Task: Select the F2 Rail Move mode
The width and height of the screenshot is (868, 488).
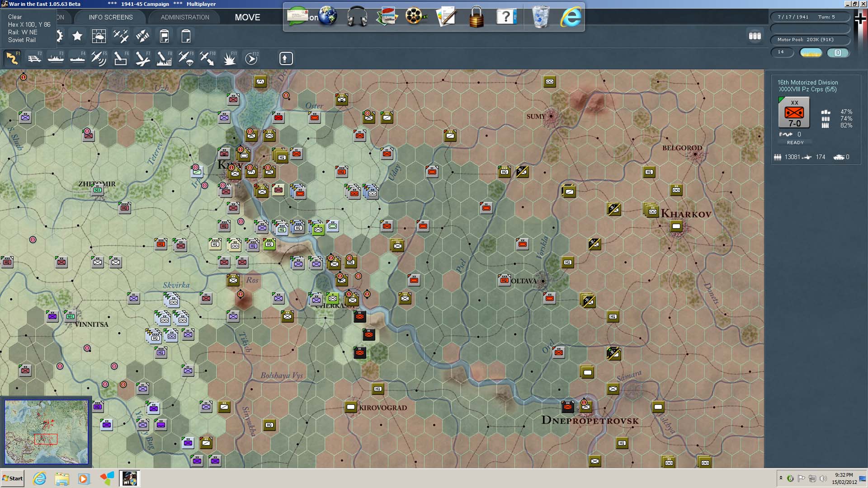Action: pos(34,58)
